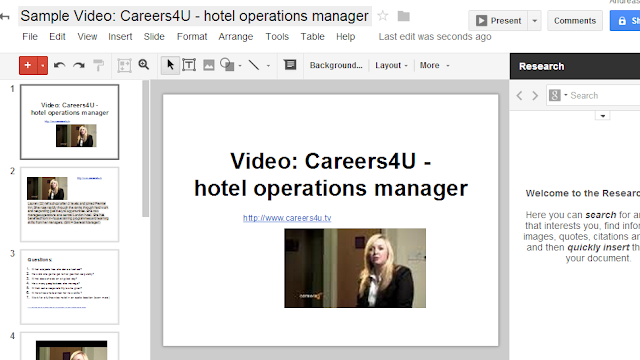Select the paint format roller icon
The height and width of the screenshot is (360, 640).
pyautogui.click(x=98, y=65)
